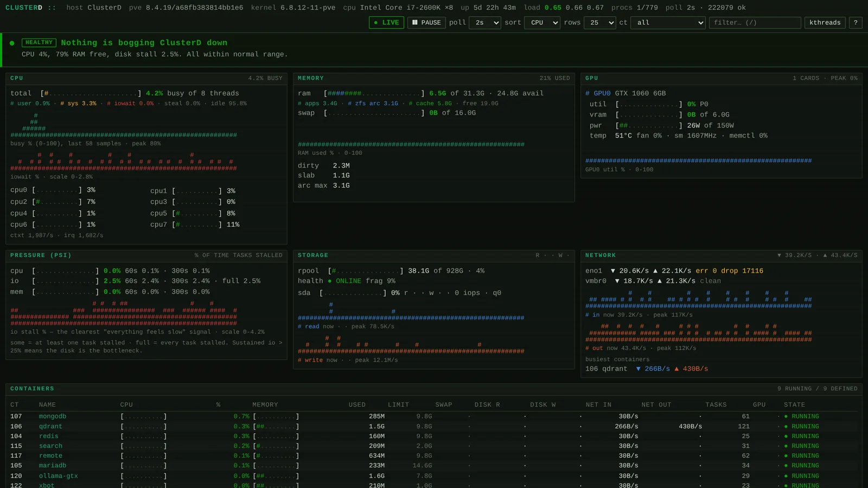
Task: Click the CLUSTERD title in header
Action: coord(24,8)
